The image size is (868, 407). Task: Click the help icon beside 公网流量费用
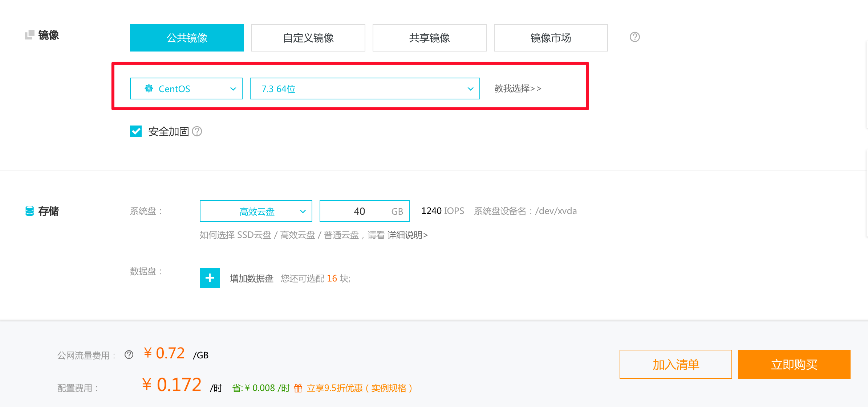pos(128,355)
